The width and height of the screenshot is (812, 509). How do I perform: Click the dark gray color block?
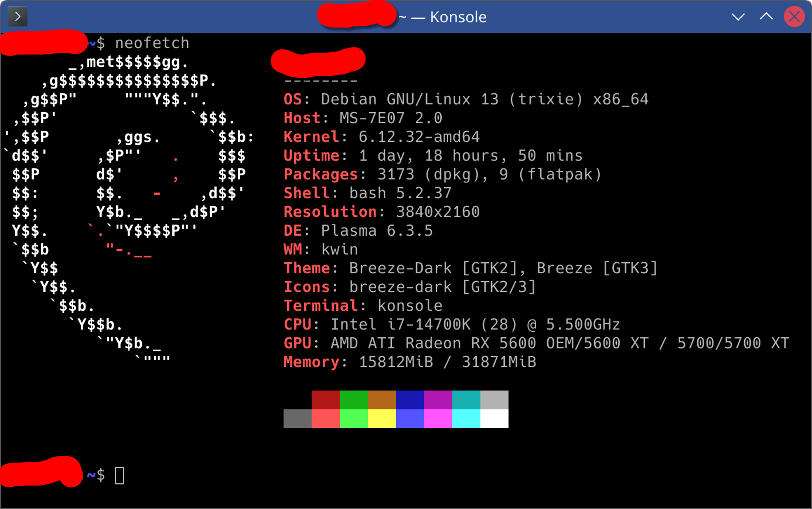click(x=298, y=419)
